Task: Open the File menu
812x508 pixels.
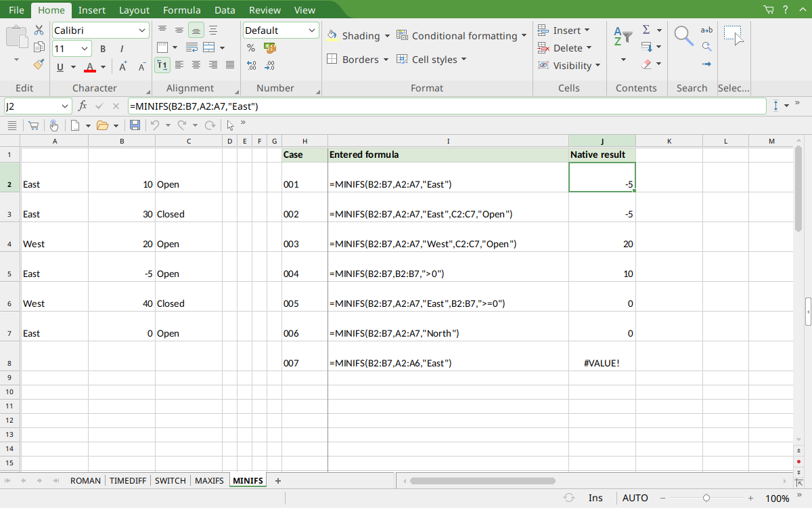Action: click(16, 10)
